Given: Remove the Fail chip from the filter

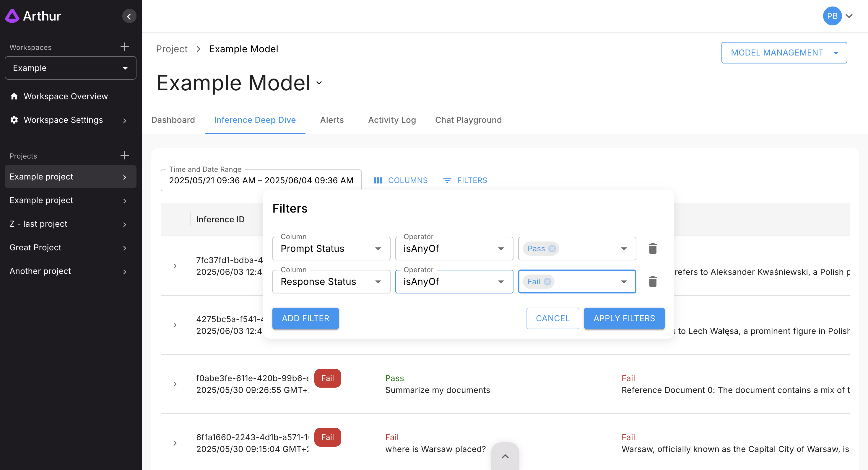Looking at the screenshot, I should [547, 281].
